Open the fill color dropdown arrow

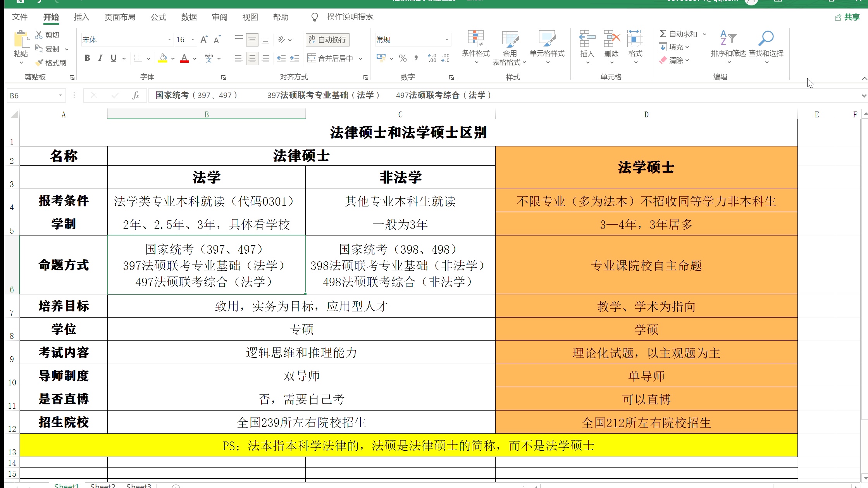pos(173,58)
